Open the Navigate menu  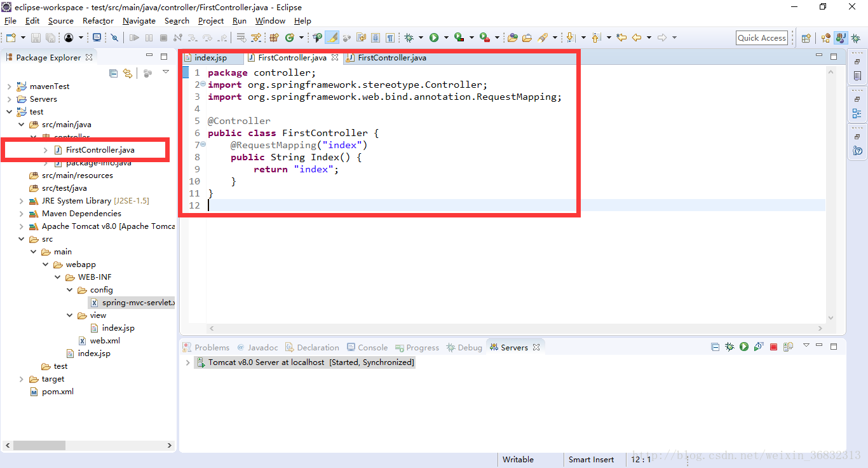[x=139, y=21]
